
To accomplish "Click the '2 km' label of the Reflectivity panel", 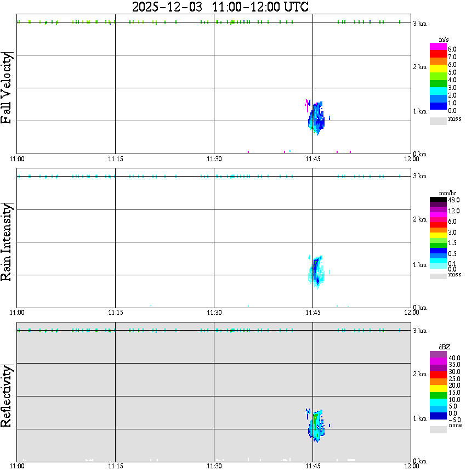I will pos(420,374).
